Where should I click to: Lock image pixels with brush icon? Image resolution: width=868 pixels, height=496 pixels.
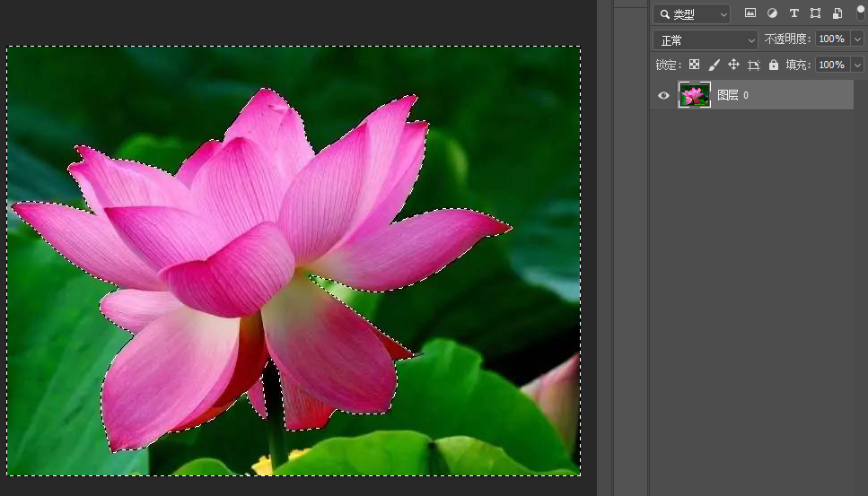point(714,65)
